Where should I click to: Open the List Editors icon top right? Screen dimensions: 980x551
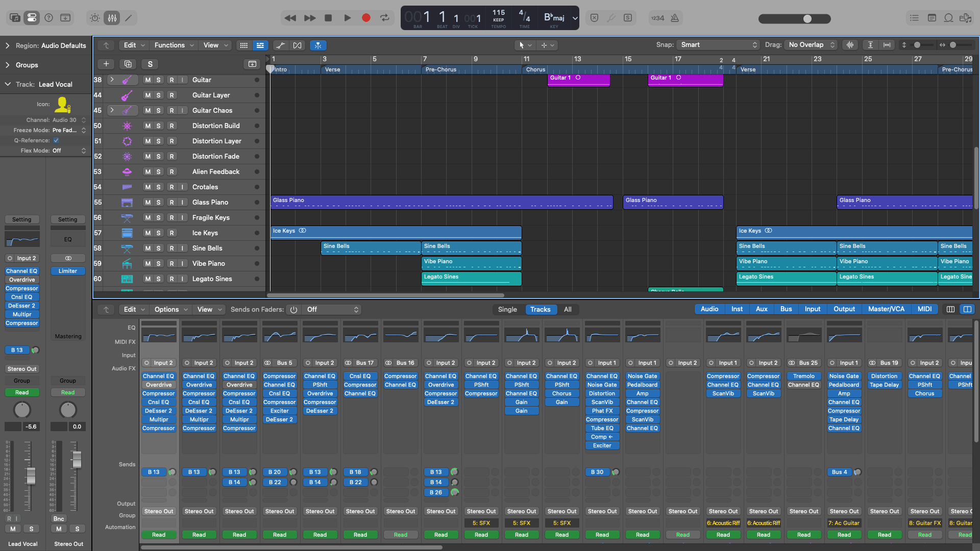(914, 18)
